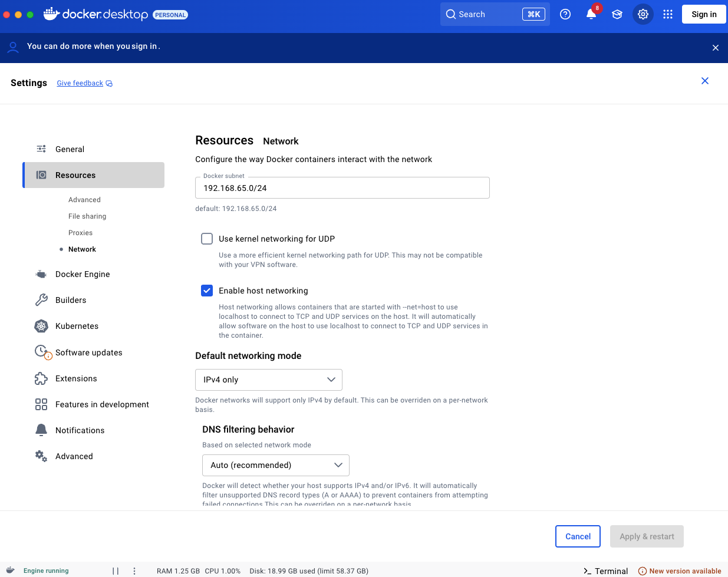
Task: Open the apps grid icon
Action: coord(667,14)
